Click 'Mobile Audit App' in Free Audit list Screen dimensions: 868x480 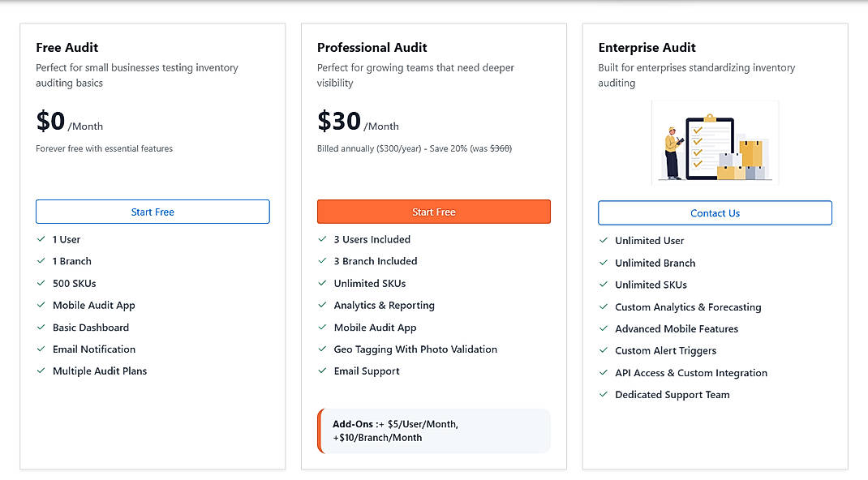click(x=93, y=305)
